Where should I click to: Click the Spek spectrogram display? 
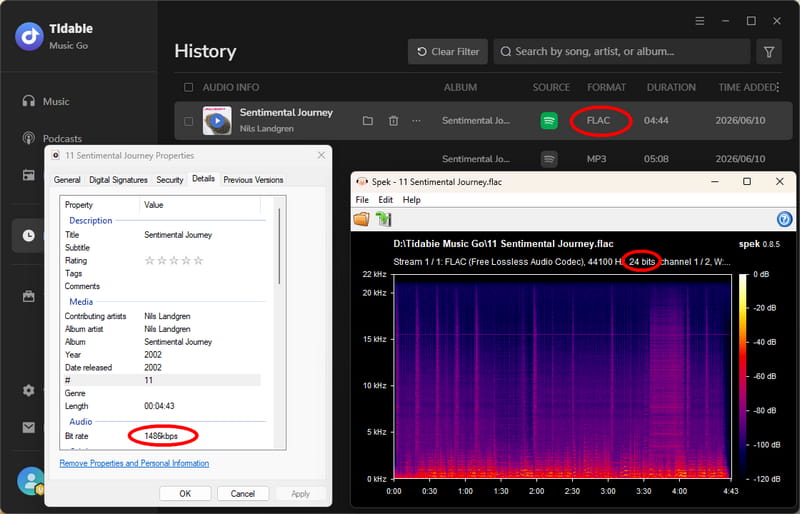point(562,377)
